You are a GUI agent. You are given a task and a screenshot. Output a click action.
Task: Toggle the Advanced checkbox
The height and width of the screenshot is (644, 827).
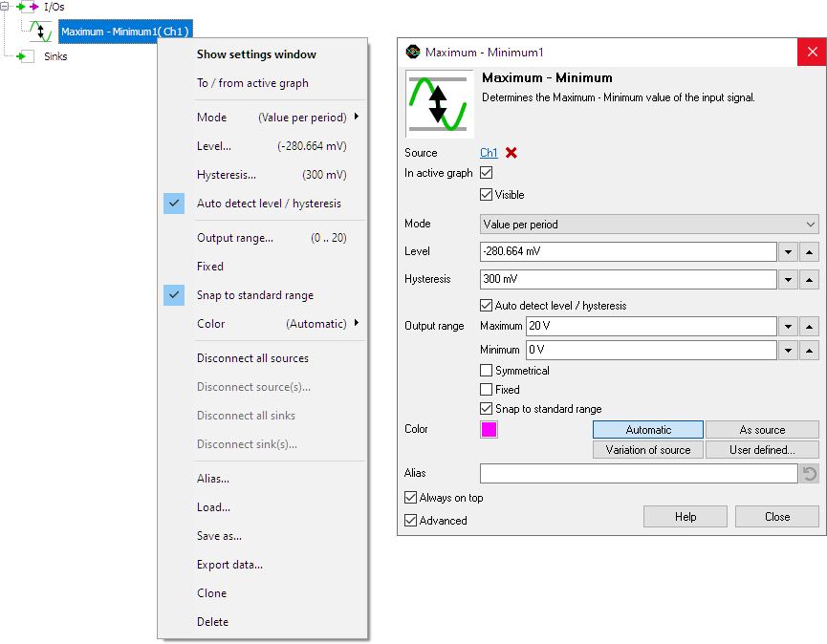410,521
